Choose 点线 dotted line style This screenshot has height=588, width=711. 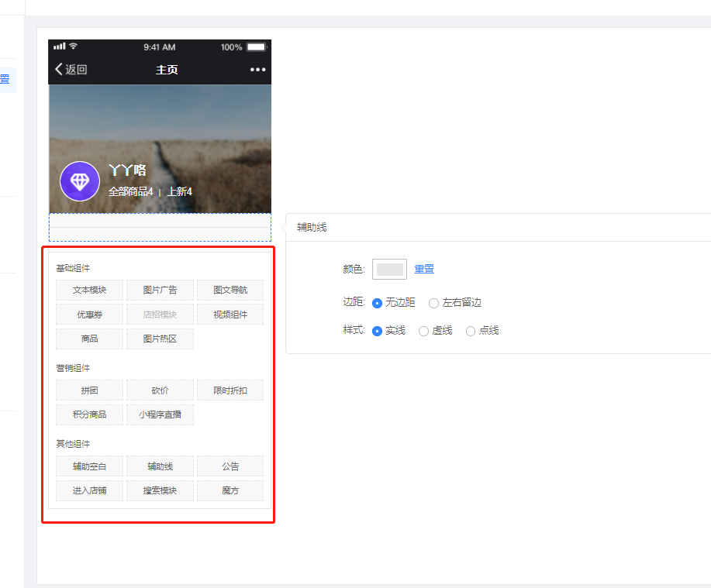(x=471, y=331)
